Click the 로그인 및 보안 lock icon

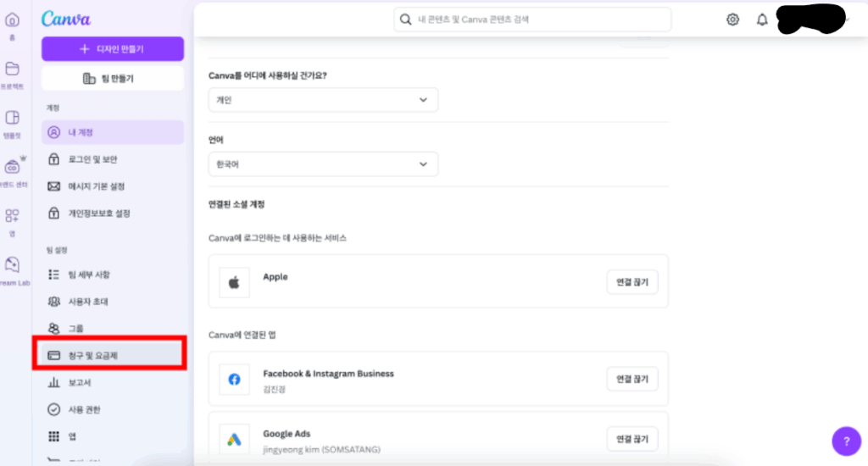[53, 159]
